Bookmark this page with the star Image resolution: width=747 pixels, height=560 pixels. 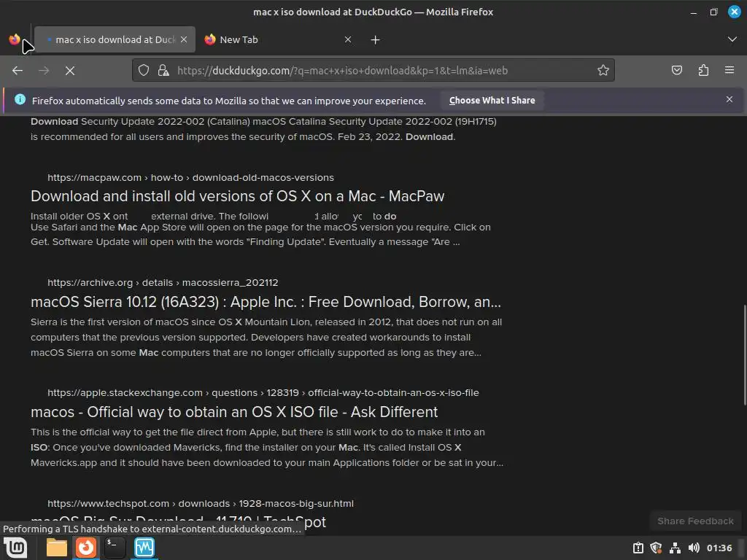[603, 71]
